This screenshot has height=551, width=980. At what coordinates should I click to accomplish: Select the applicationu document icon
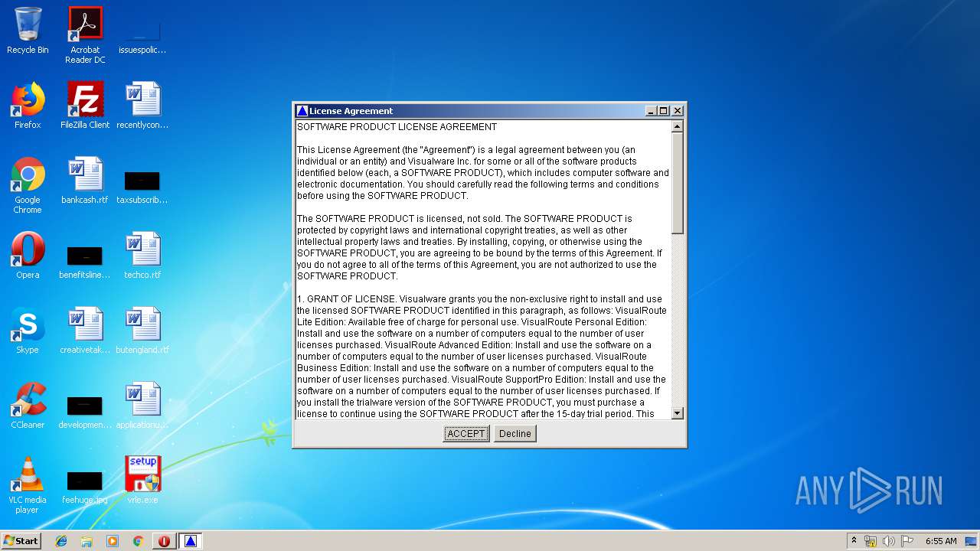click(x=142, y=406)
